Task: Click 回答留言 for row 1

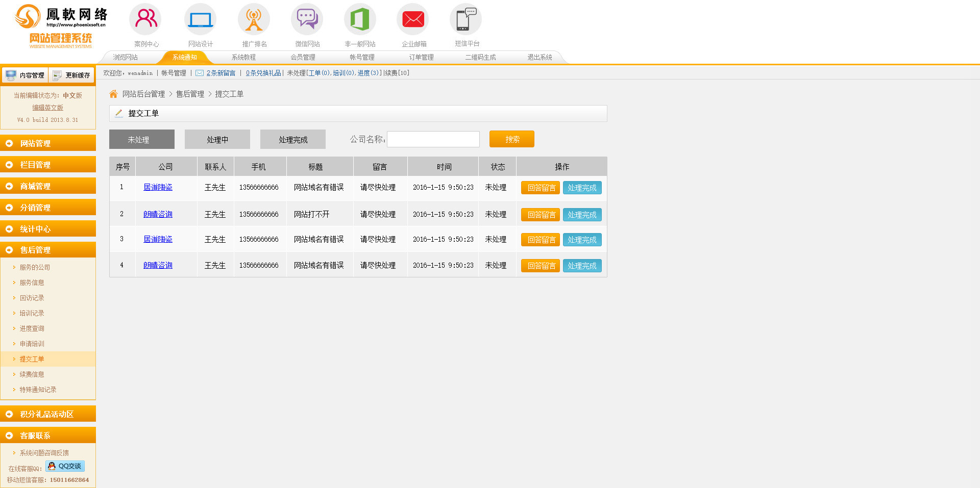Action: (x=541, y=188)
